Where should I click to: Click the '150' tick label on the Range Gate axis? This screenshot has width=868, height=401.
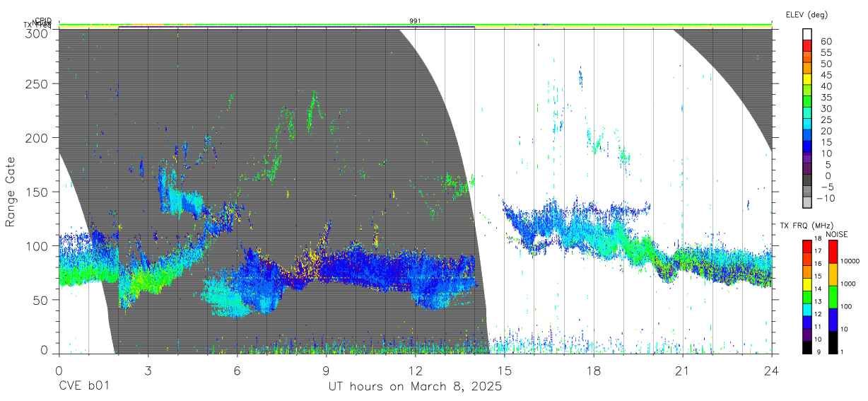coord(37,192)
